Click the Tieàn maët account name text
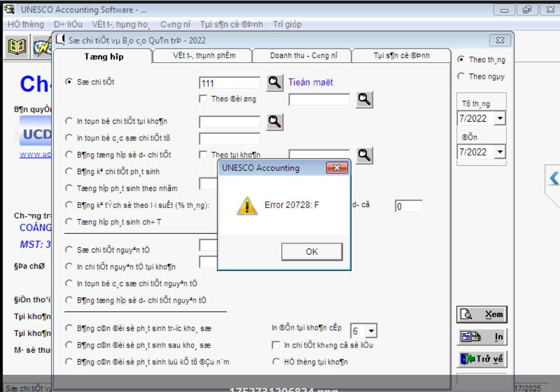Viewport: 560px width, 392px height. click(x=310, y=82)
